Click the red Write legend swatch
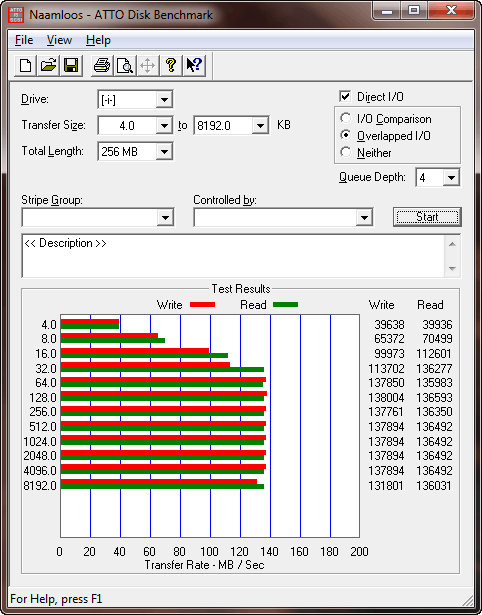The image size is (482, 615). pyautogui.click(x=202, y=304)
